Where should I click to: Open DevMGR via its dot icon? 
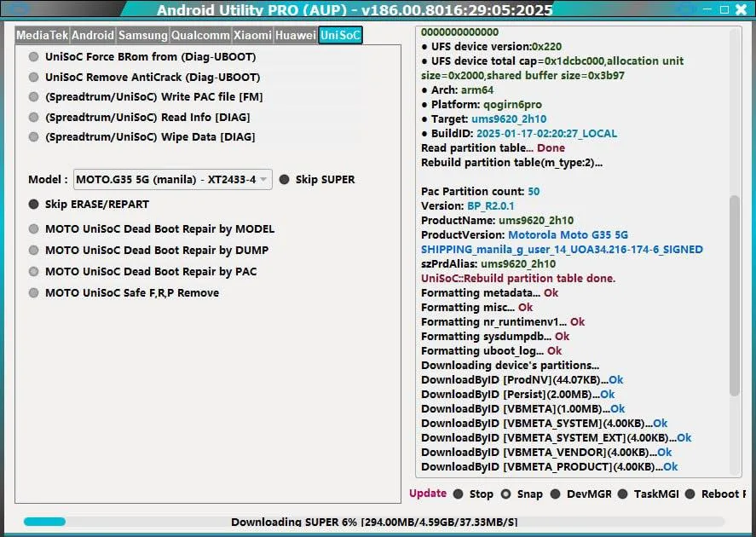pyautogui.click(x=556, y=494)
